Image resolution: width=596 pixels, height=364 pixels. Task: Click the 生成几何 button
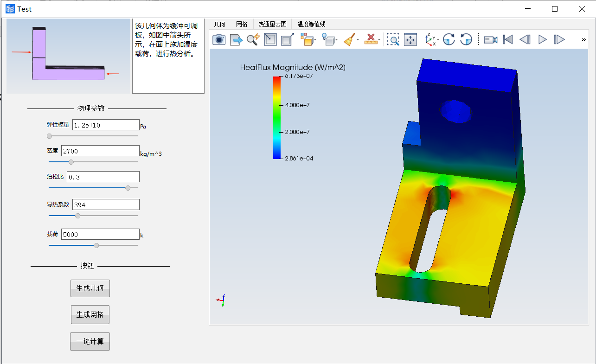90,288
